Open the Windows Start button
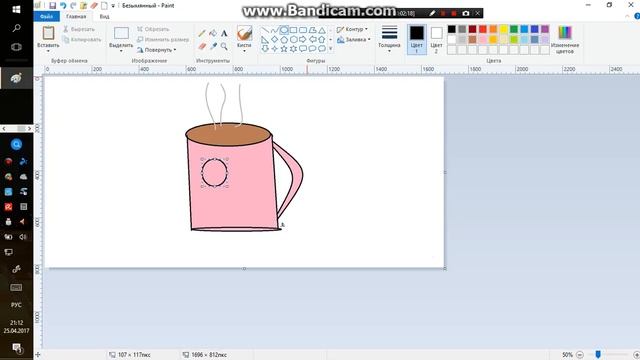Screen dimensions: 640x360 tap(16, 9)
